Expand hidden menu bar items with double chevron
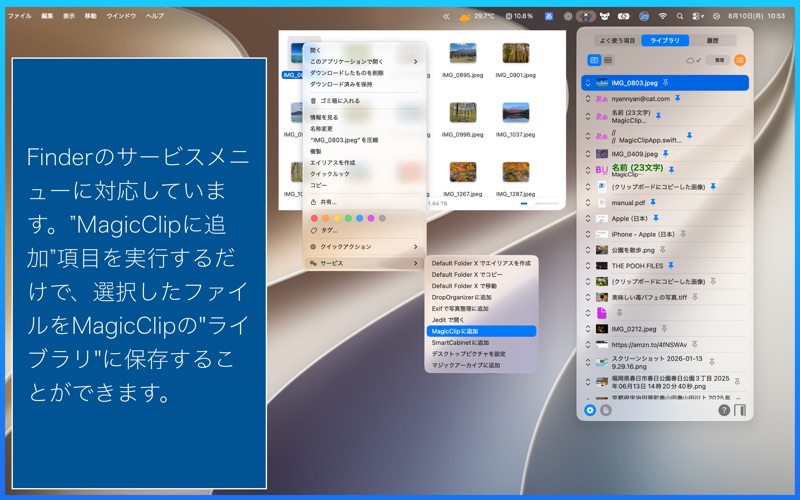The image size is (800, 500). click(x=446, y=16)
